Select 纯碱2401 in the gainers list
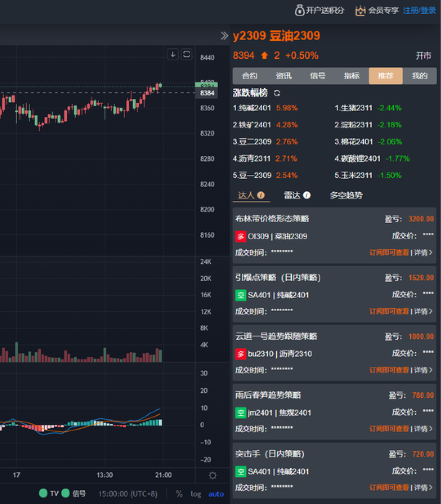 255,108
